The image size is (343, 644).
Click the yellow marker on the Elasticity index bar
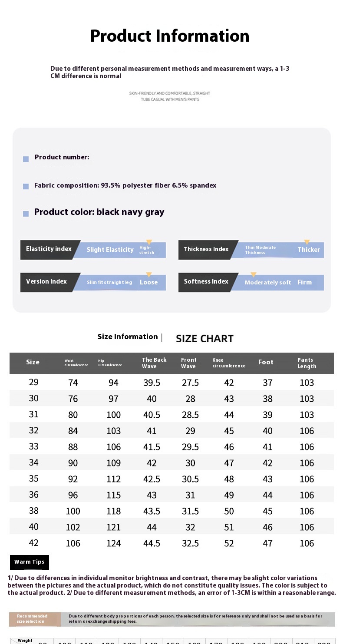(x=149, y=242)
